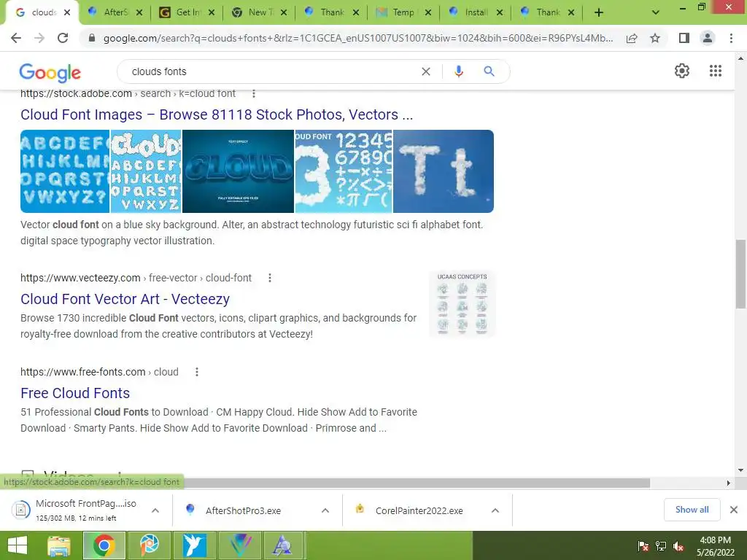Expand AfterShotPro3.exe download options
747x560 pixels.
tap(325, 510)
